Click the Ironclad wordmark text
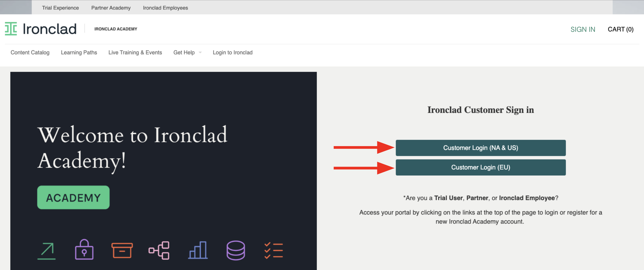Viewport: 644px width, 270px height. (50, 29)
